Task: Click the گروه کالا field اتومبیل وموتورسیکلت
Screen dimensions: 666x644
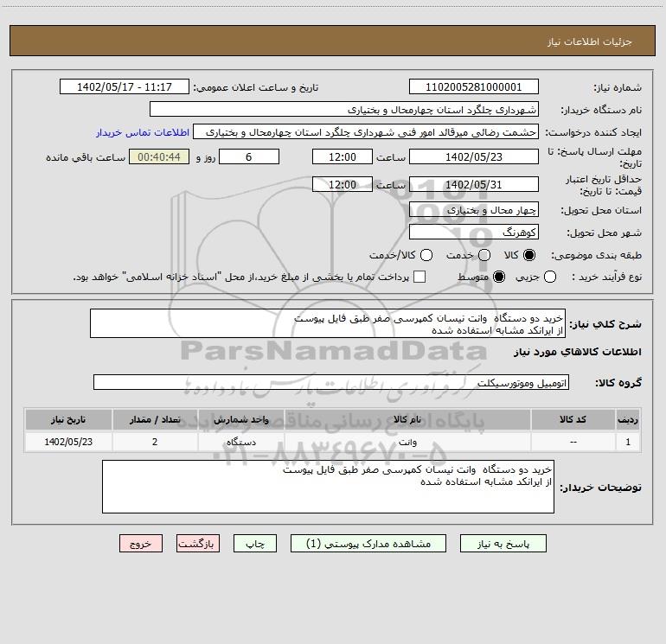Action: pyautogui.click(x=331, y=382)
